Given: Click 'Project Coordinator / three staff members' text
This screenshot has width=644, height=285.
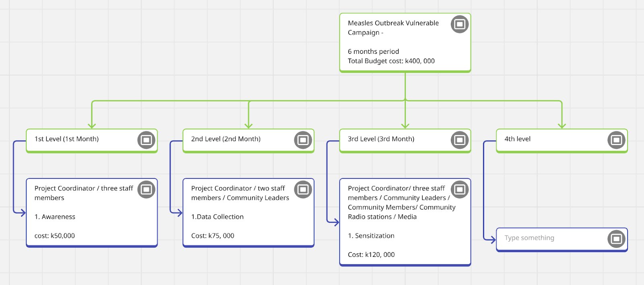Looking at the screenshot, I should [84, 193].
